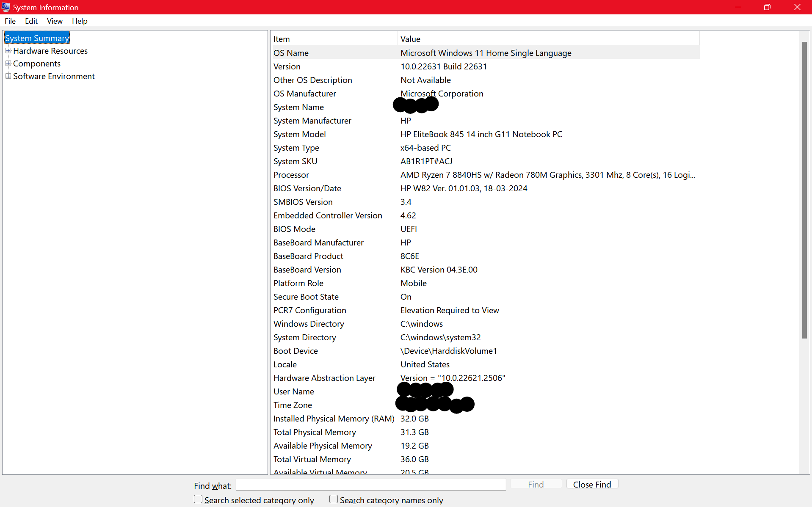Select the Other OS Description row
Screen dimensions: 812x507
click(485, 80)
